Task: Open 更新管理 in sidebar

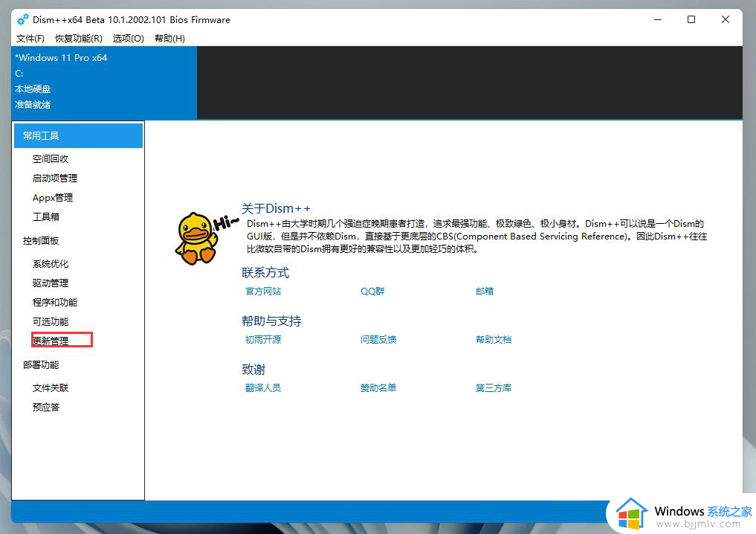Action: click(x=51, y=341)
